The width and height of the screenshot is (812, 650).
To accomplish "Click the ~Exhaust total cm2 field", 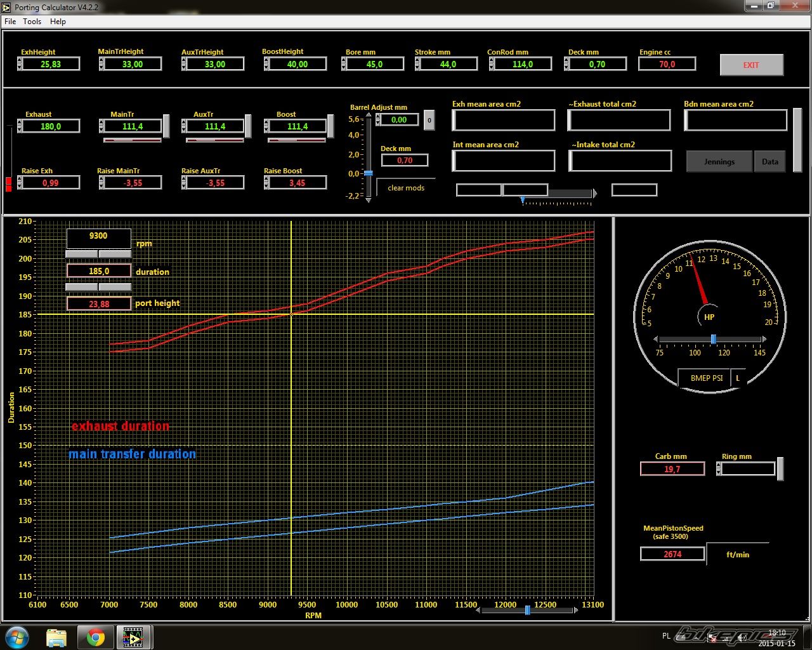I will (x=619, y=120).
